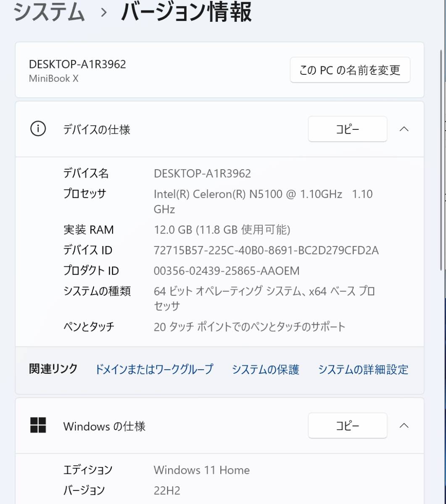Open システムの保護 link
Viewport: 446px width, 504px height.
266,370
